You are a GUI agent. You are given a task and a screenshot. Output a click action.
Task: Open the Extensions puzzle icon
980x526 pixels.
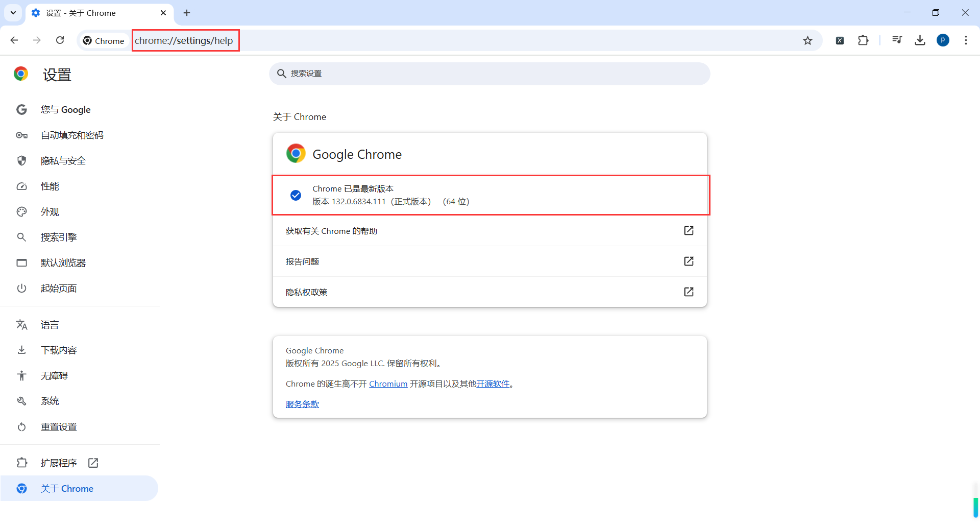[863, 40]
